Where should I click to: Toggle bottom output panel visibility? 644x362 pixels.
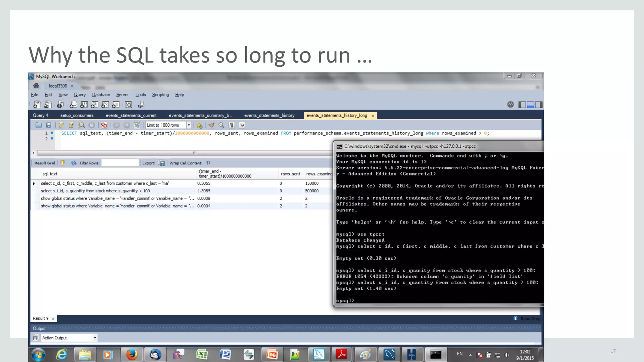coord(530,105)
